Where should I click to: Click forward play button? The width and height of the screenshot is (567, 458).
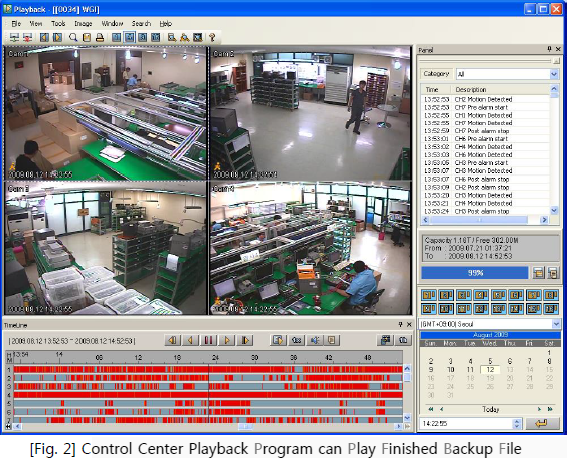click(x=227, y=340)
